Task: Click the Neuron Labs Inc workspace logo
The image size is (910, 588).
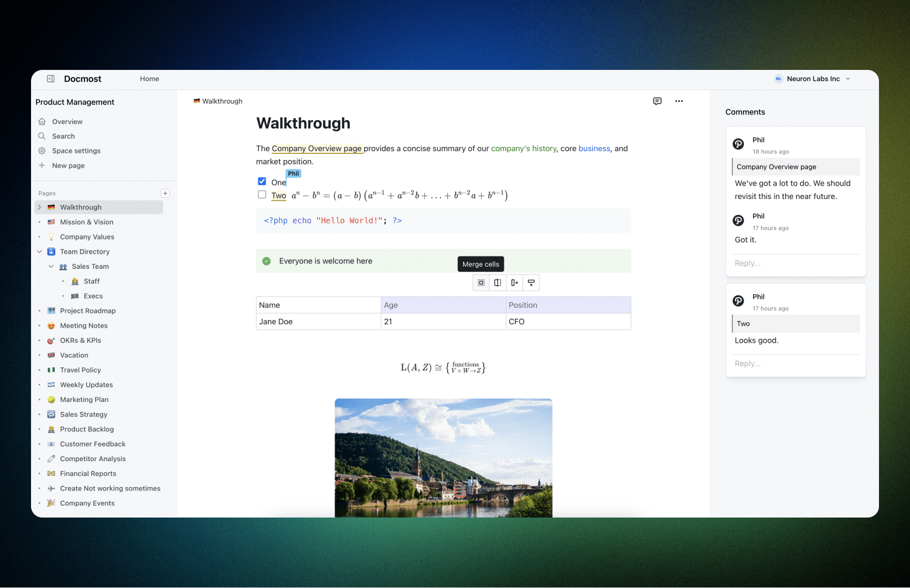Action: (x=779, y=79)
